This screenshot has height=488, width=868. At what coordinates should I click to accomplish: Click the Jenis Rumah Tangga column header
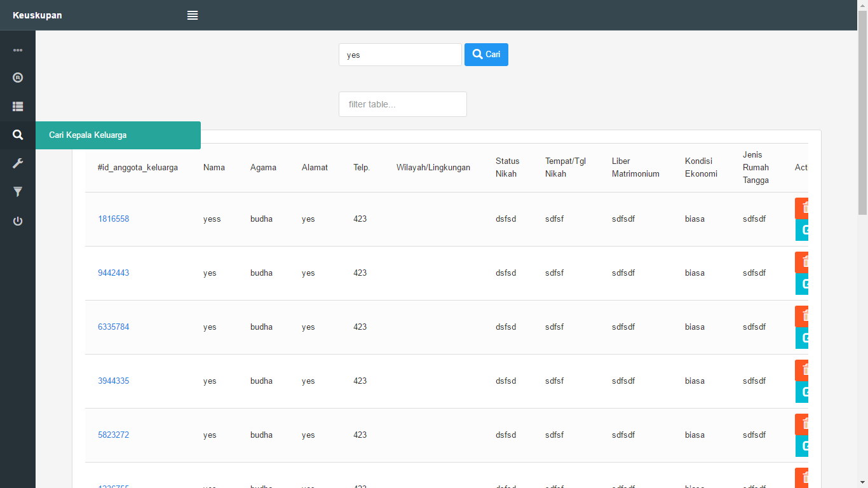756,168
